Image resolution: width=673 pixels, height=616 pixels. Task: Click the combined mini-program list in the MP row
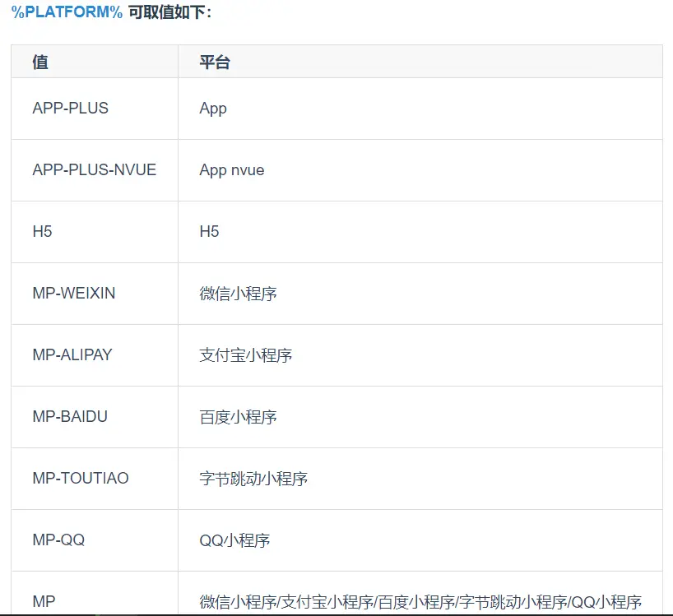420,602
